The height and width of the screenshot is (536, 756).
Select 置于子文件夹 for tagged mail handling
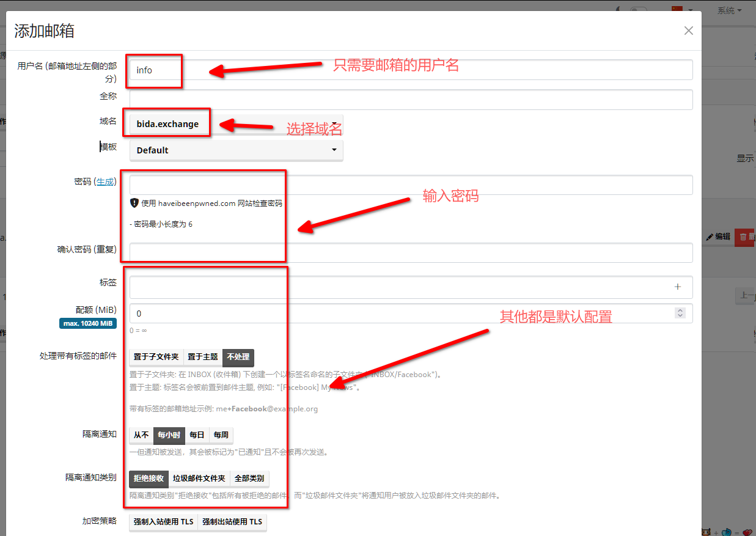[156, 357]
